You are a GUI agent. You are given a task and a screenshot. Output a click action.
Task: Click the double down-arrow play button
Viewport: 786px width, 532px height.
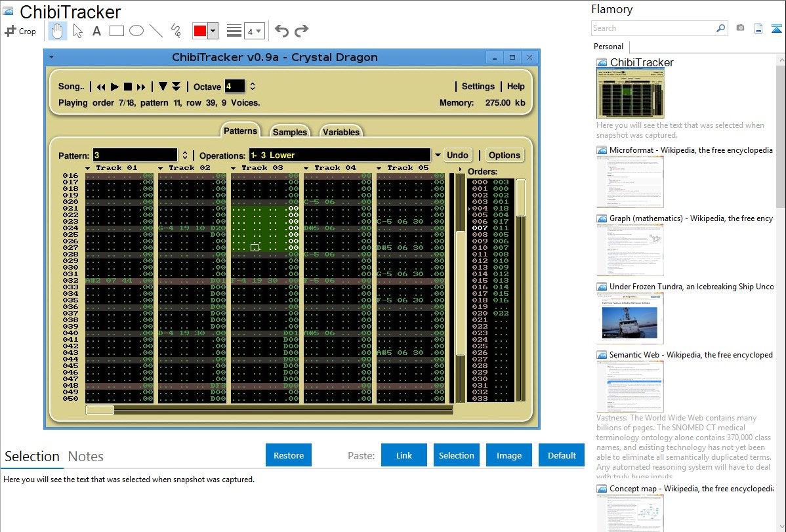point(176,87)
